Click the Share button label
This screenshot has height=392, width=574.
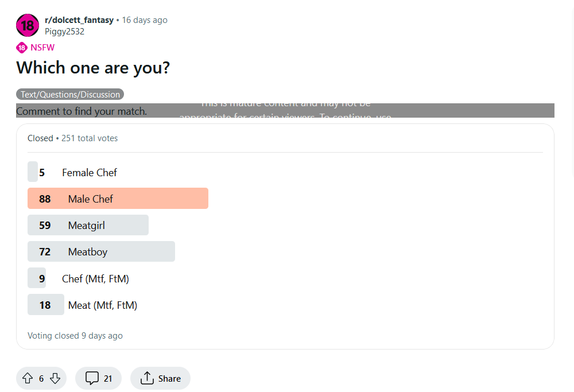[x=169, y=378]
